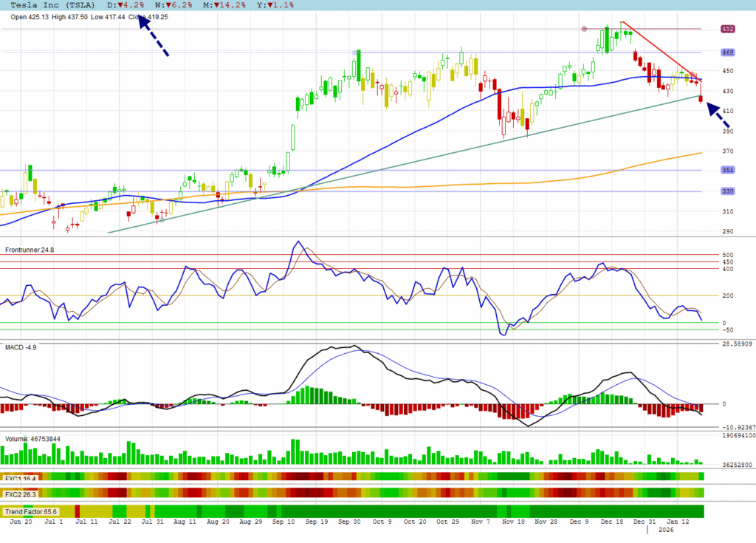Viewport: 756px width, 543px height.
Task: Click the 330 price level tag
Action: (728, 191)
